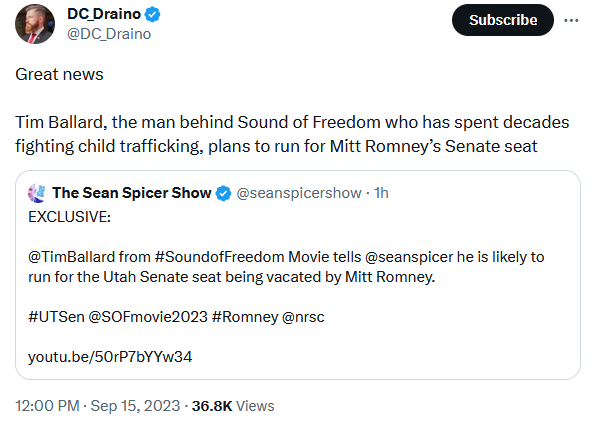Follow the #Romney hashtag
The width and height of the screenshot is (592, 427).
point(245,317)
